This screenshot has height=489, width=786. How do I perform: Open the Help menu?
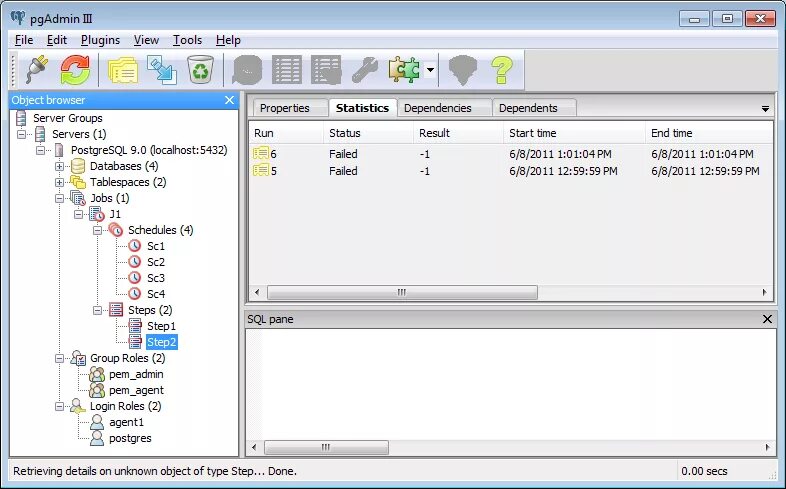tap(228, 40)
